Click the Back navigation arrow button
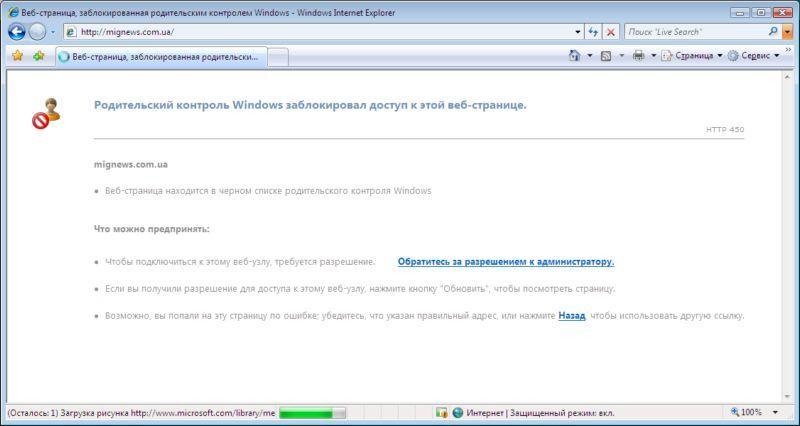Screen dimensions: 800x426 click(x=17, y=32)
